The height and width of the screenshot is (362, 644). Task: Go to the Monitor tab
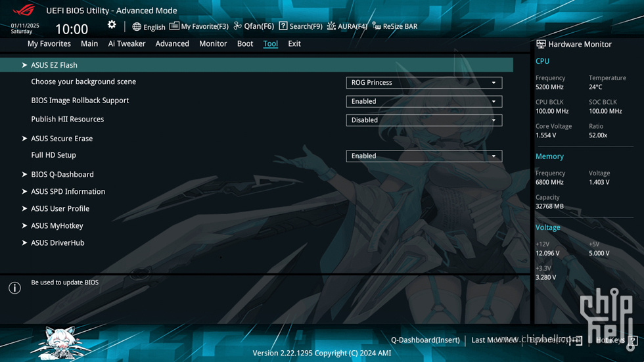point(213,43)
